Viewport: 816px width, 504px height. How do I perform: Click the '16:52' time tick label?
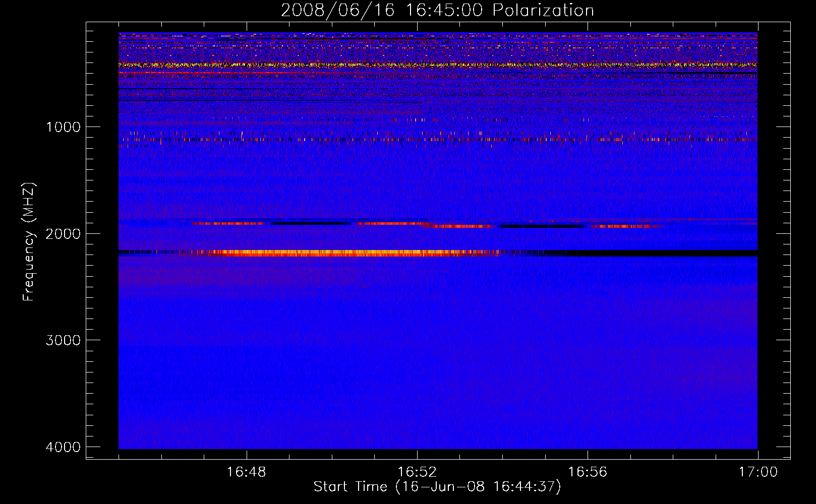[417, 472]
